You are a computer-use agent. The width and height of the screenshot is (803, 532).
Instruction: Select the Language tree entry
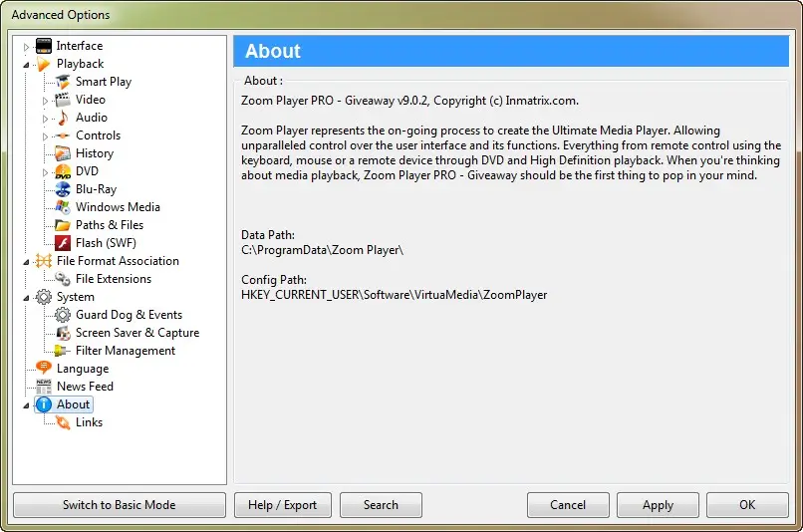click(x=83, y=369)
